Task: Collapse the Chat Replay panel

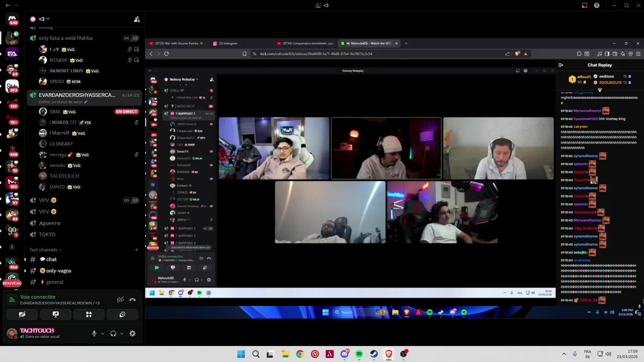Action: pos(561,65)
